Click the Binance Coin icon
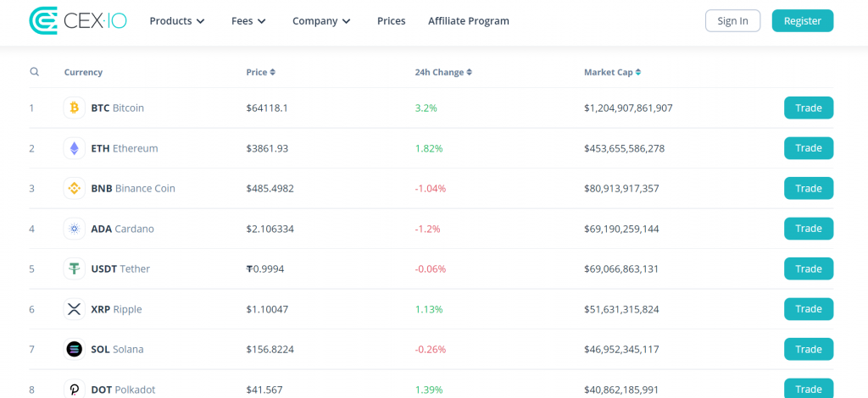The image size is (868, 398). point(75,189)
